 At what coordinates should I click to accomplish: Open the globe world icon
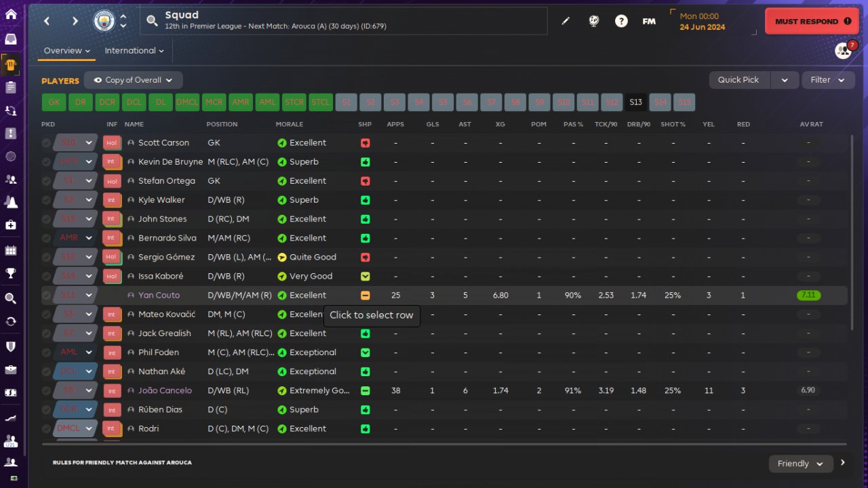click(x=594, y=21)
